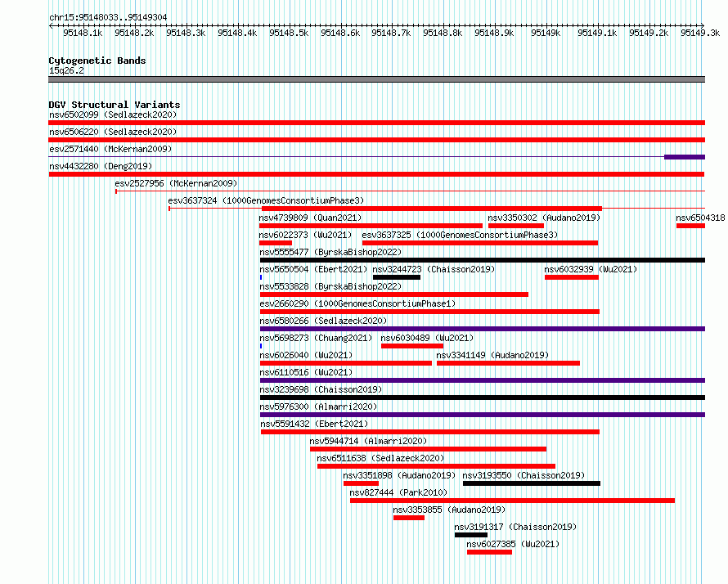Click the black bar under nsv3193550
The width and height of the screenshot is (728, 584).
(532, 483)
